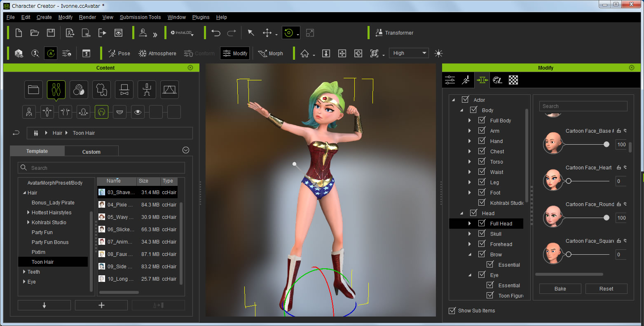Viewport: 644px width, 326px height.
Task: Open the Material palette tab icon in the Modify panel
Action: [497, 80]
